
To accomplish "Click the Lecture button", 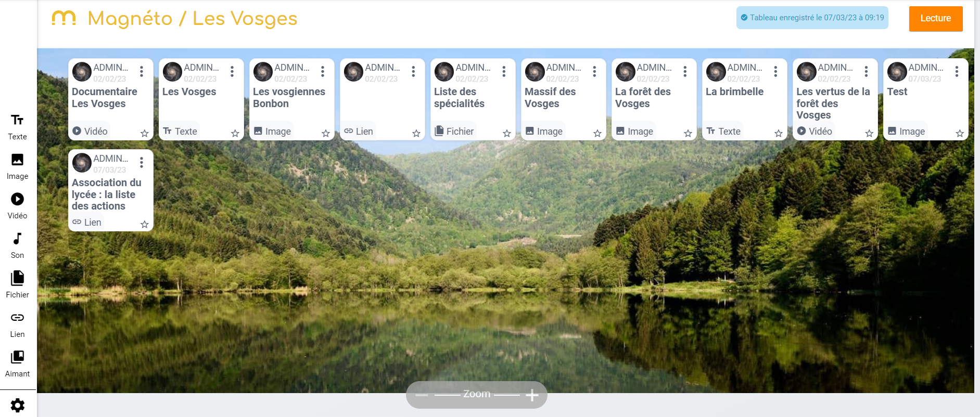I will coord(935,18).
